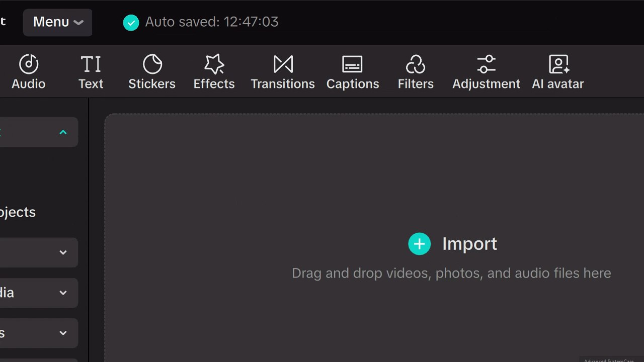Click the drag and drop media area

[374, 237]
